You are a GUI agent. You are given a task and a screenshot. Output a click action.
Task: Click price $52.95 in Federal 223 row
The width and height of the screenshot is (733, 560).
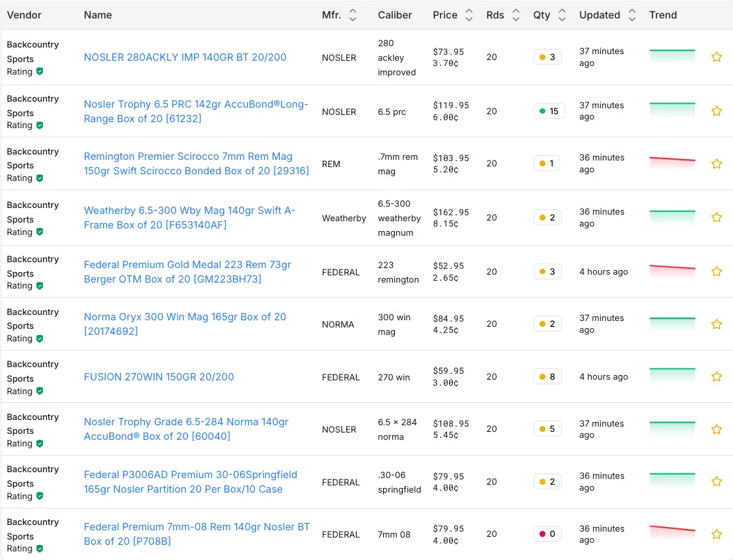(x=448, y=266)
